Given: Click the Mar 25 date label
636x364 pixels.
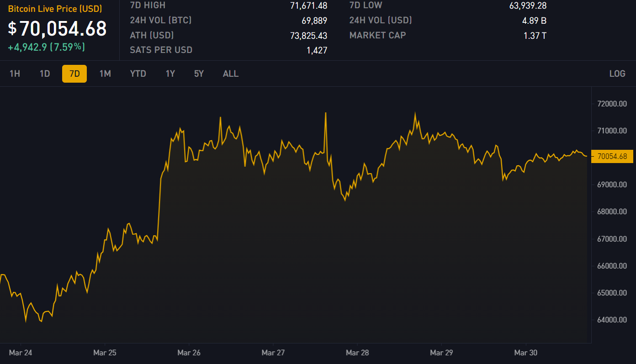Looking at the screenshot, I should [105, 353].
